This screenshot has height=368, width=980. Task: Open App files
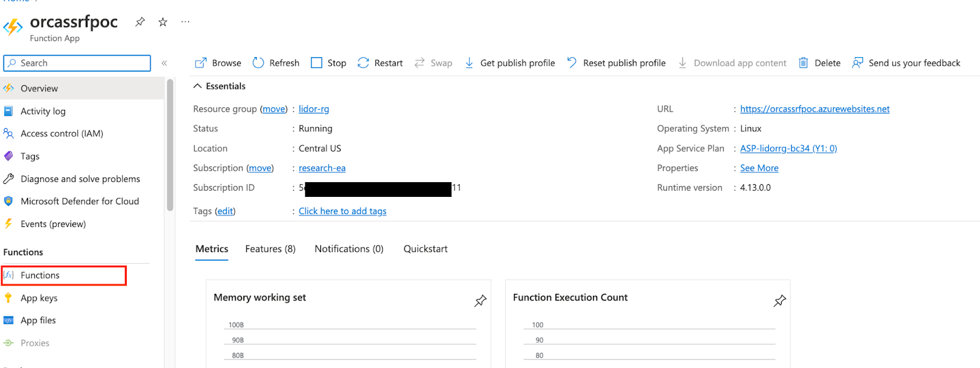[x=82, y=320]
